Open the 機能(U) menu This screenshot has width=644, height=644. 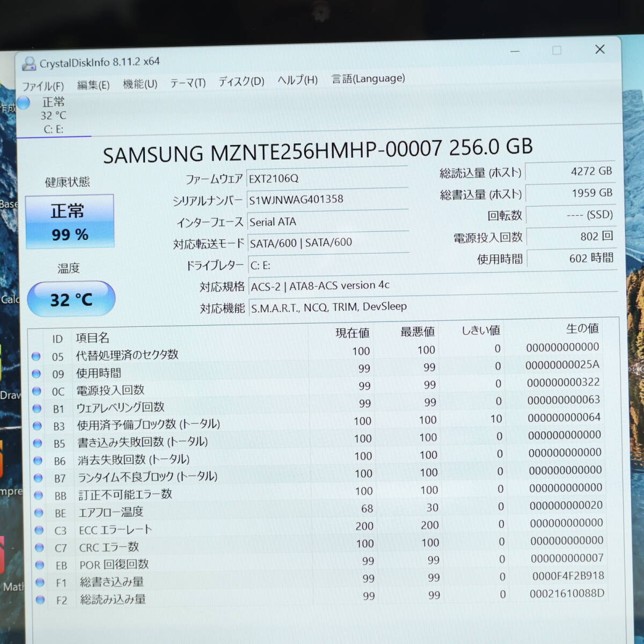[x=140, y=84]
